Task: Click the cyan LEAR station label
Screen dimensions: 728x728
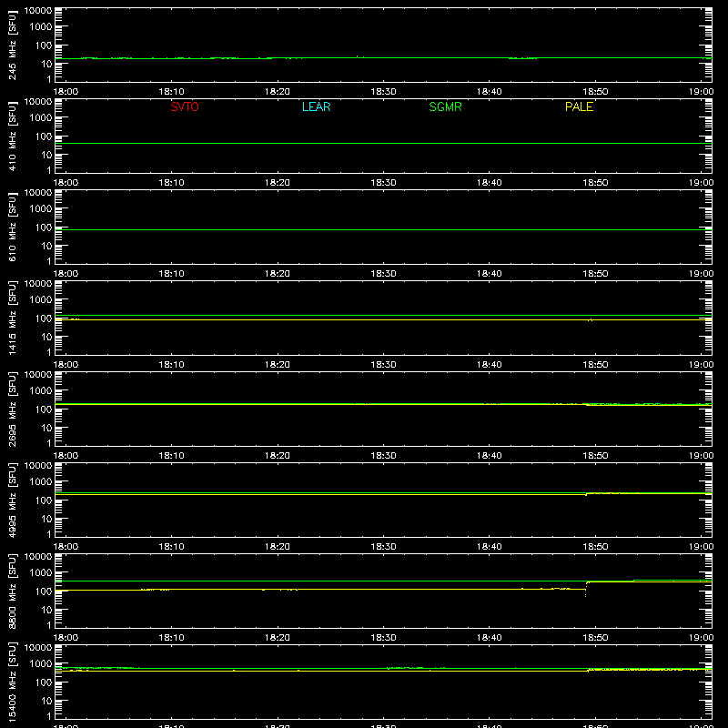Action: coord(316,106)
